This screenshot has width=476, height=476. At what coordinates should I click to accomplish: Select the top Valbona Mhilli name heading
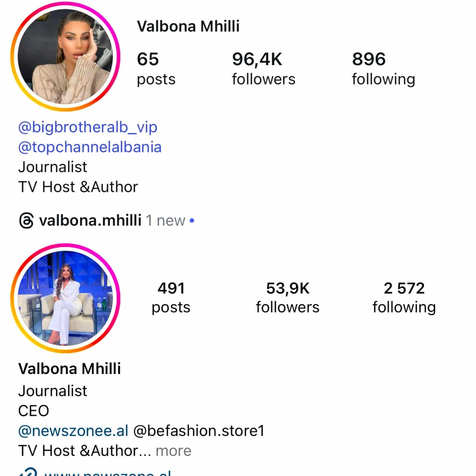pyautogui.click(x=188, y=26)
